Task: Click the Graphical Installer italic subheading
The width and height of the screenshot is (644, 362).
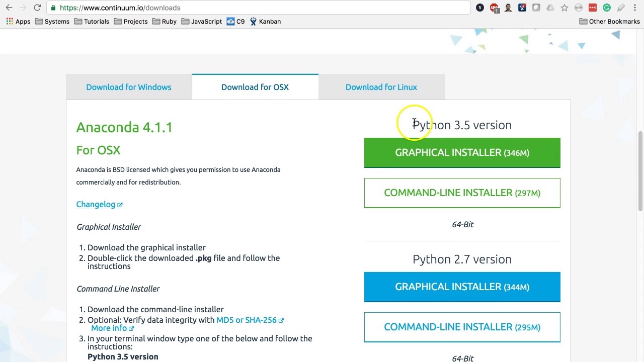Action: tap(109, 227)
